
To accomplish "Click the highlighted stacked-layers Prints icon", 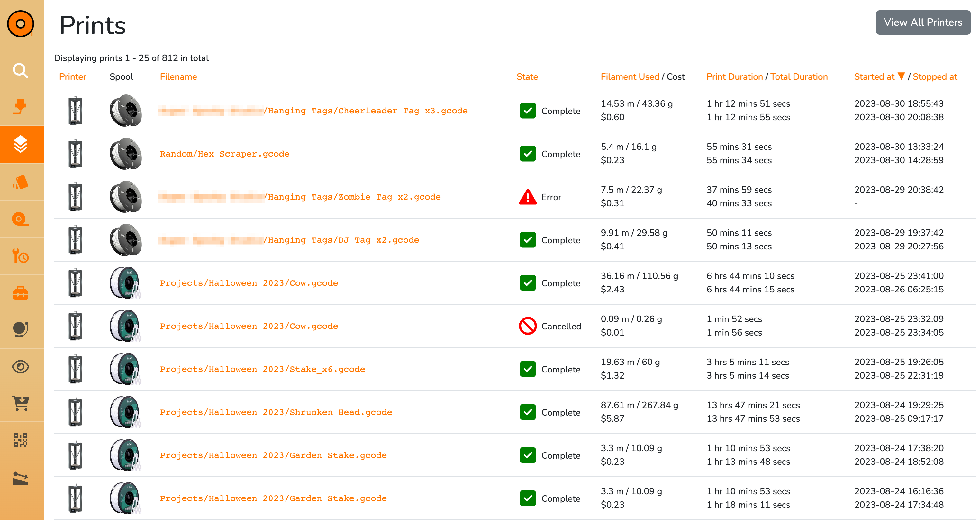I will click(21, 145).
